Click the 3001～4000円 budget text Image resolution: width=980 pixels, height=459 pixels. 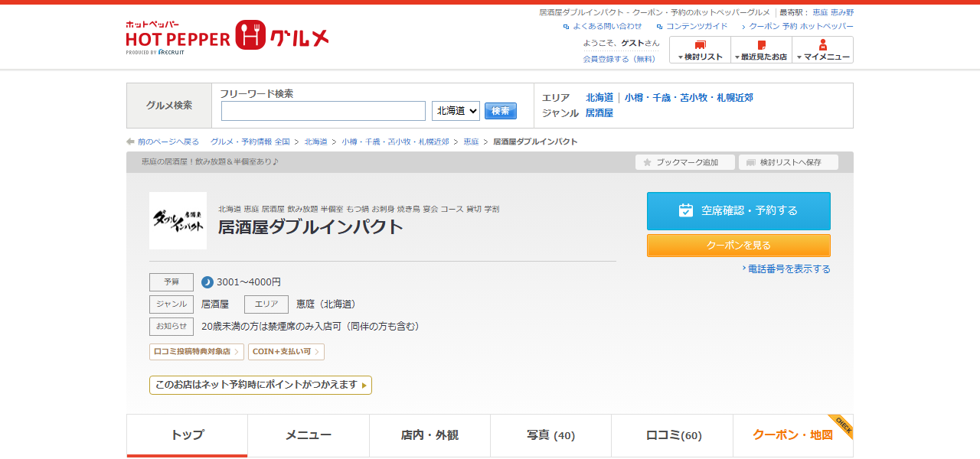coord(249,282)
